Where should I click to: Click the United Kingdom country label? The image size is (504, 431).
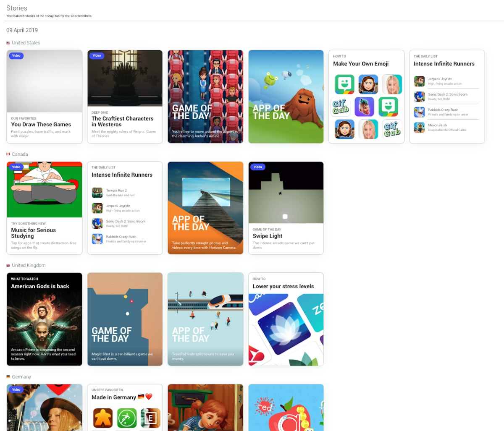coord(29,265)
